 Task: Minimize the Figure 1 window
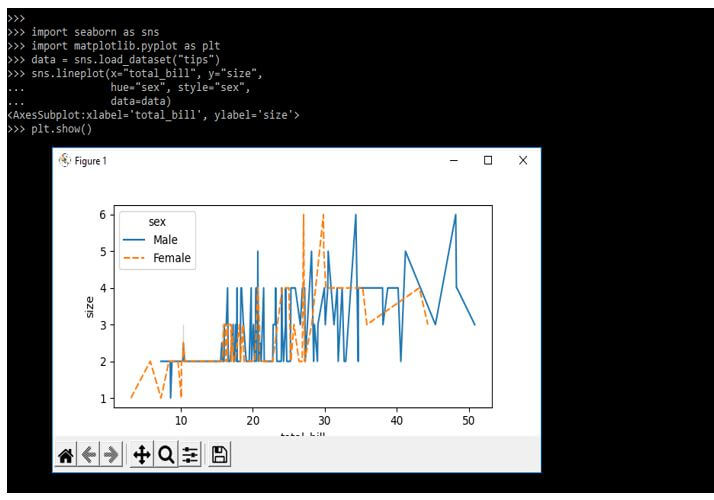point(454,160)
